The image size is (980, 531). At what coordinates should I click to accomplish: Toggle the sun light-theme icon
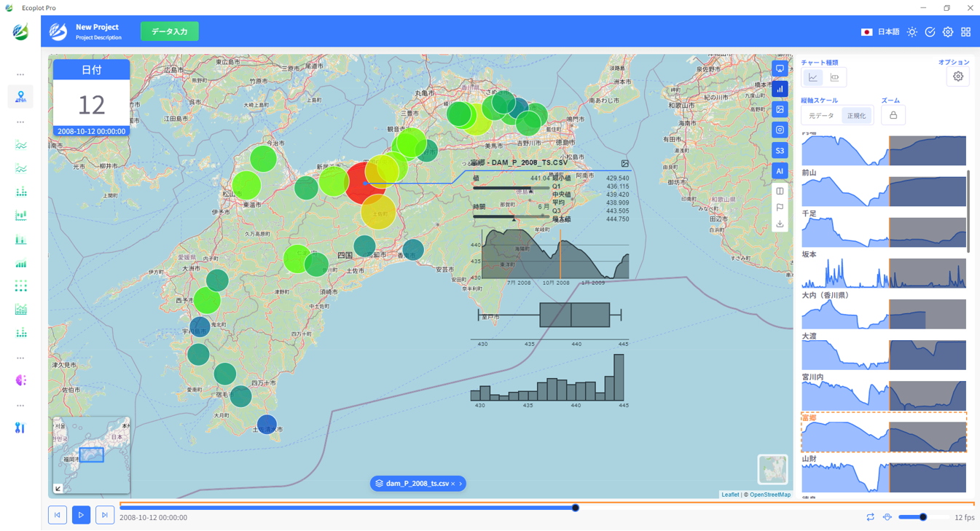pyautogui.click(x=912, y=32)
